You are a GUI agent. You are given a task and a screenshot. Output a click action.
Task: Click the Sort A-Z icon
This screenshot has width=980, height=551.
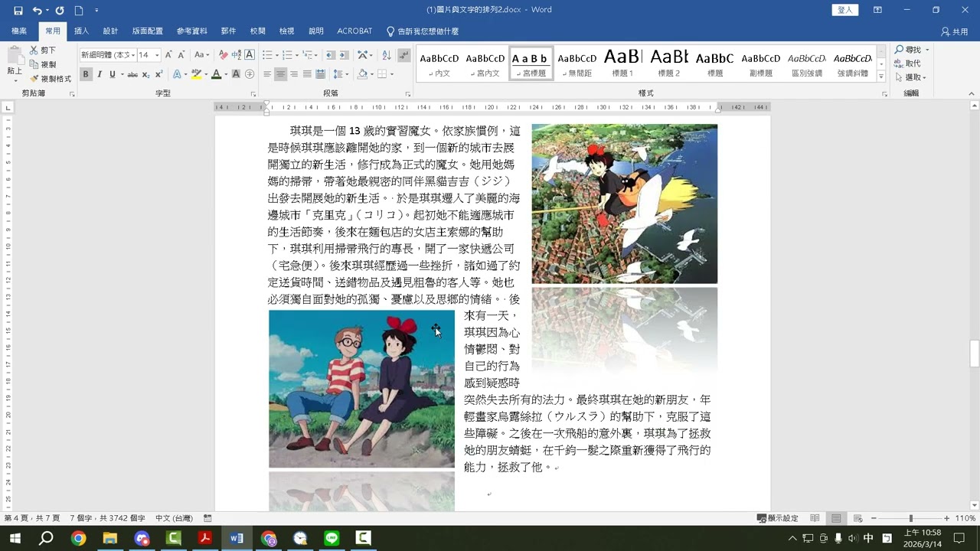(386, 55)
